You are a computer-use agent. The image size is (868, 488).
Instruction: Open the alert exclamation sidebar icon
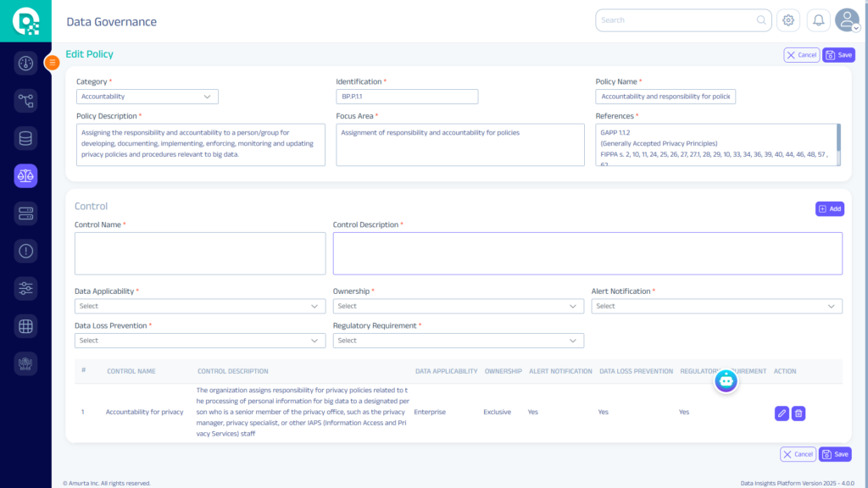[25, 251]
